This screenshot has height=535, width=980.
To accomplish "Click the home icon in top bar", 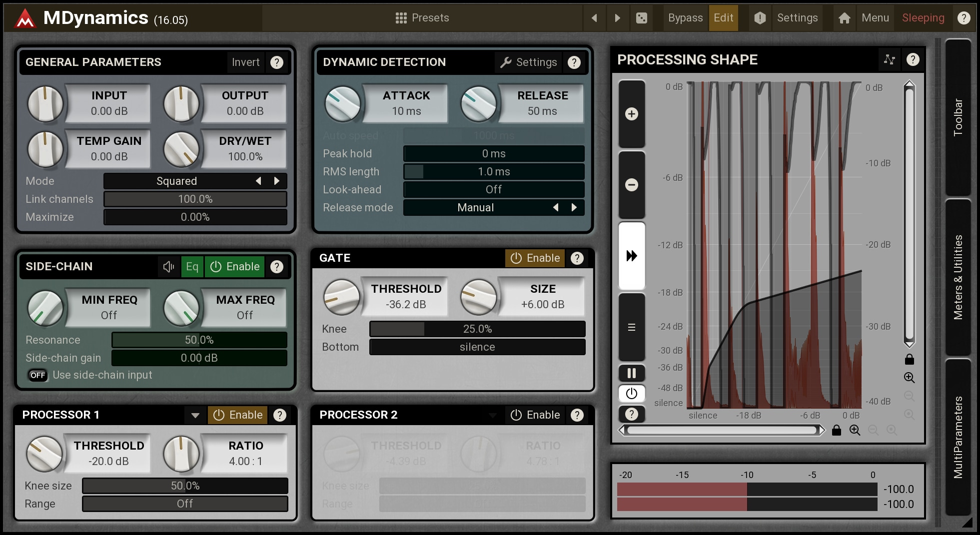I will [844, 18].
